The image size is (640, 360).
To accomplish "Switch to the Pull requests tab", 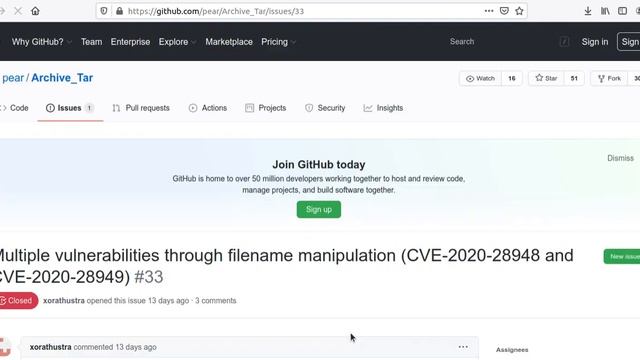I will pyautogui.click(x=141, y=108).
